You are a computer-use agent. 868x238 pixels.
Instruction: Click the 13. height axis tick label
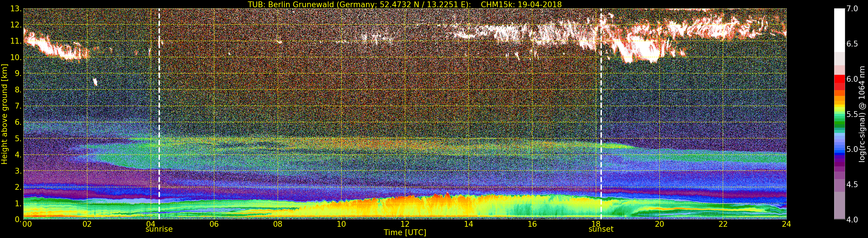[16, 9]
